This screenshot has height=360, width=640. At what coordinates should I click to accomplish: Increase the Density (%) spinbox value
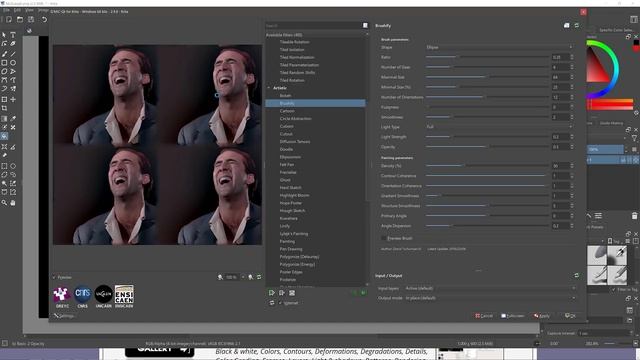tap(572, 164)
